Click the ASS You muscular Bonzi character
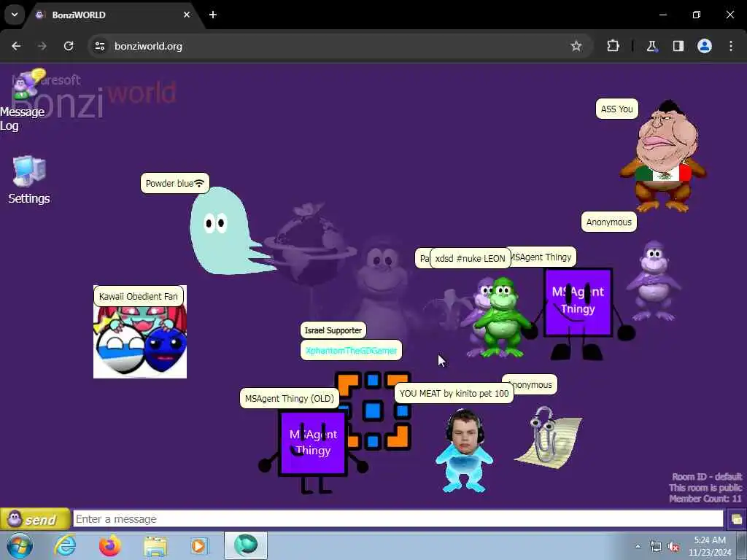The width and height of the screenshot is (747, 560). (x=664, y=156)
